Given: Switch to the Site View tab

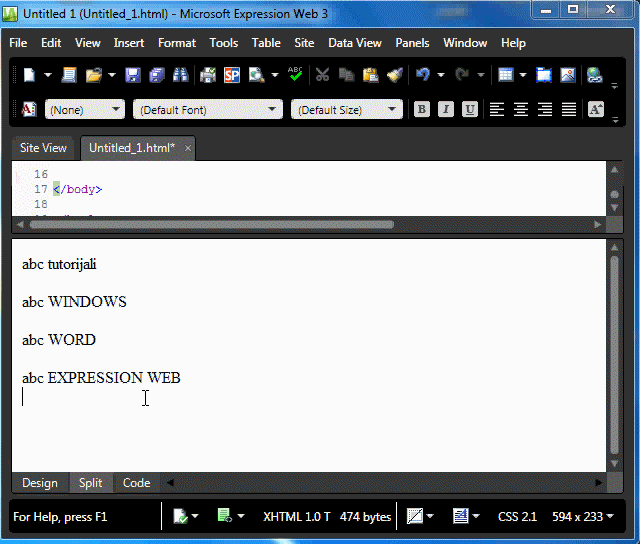Looking at the screenshot, I should (x=43, y=148).
